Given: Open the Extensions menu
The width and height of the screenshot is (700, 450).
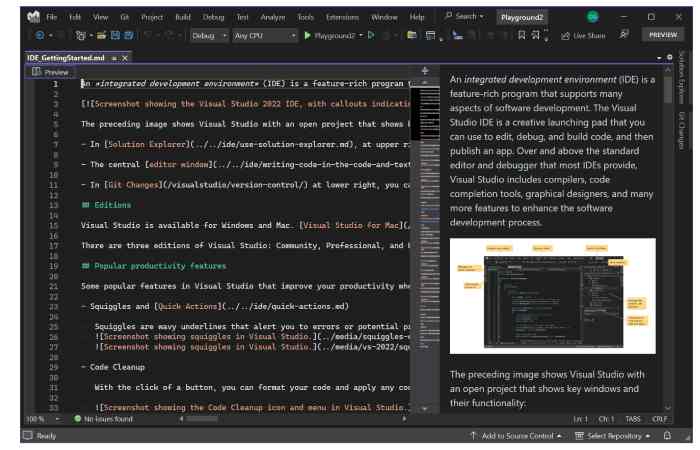Looking at the screenshot, I should click(342, 17).
